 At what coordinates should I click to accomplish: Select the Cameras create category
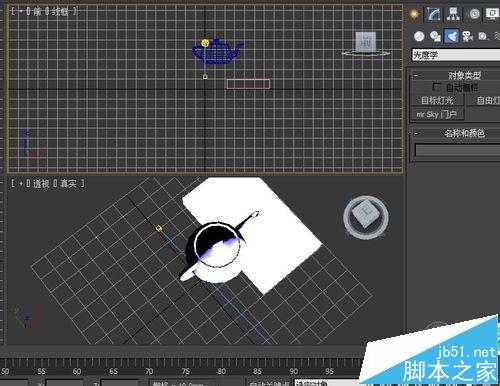pyautogui.click(x=468, y=36)
